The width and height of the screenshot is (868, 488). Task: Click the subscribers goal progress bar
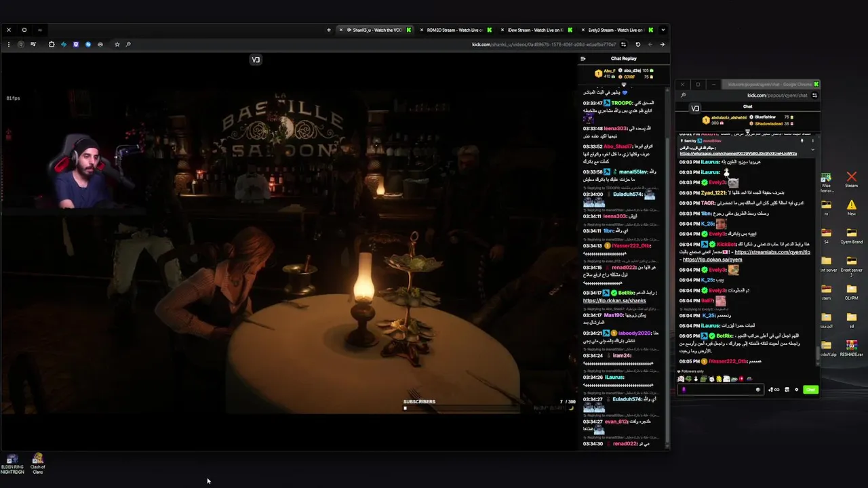pyautogui.click(x=462, y=408)
